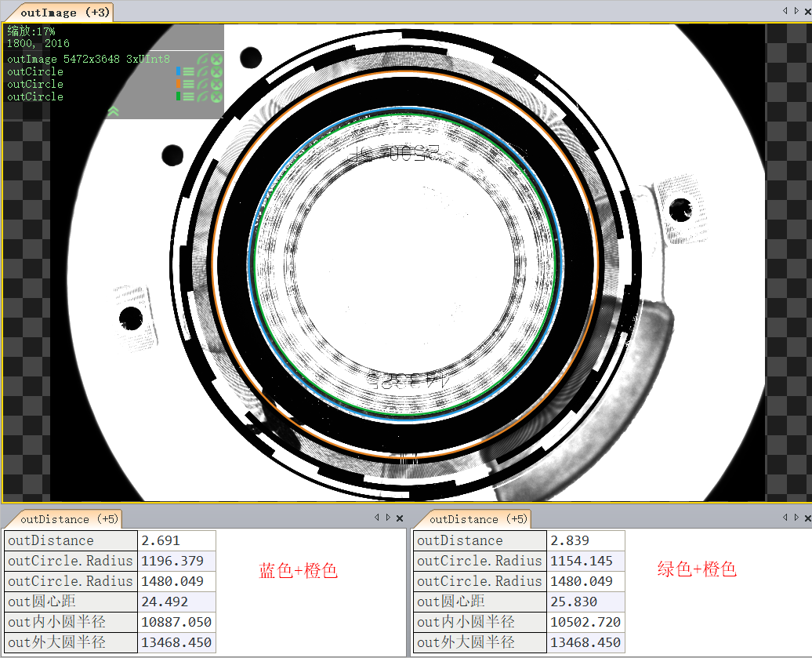
Task: Remove the orange outCircle overlay
Action: click(x=216, y=84)
